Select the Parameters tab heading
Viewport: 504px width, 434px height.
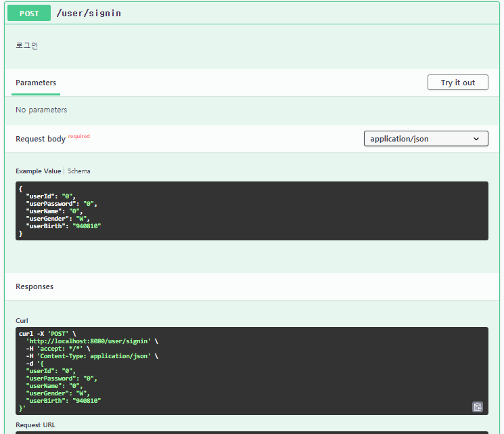pyautogui.click(x=36, y=83)
